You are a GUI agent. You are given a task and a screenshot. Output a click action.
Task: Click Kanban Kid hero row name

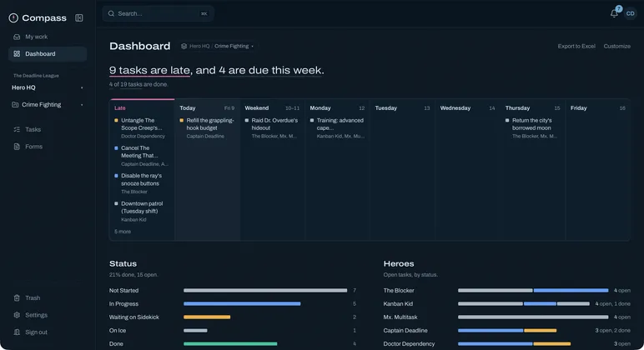[x=398, y=304]
